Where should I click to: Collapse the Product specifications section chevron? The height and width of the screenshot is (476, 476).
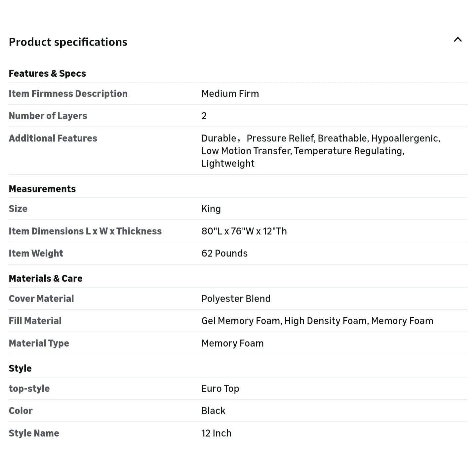[x=457, y=40]
